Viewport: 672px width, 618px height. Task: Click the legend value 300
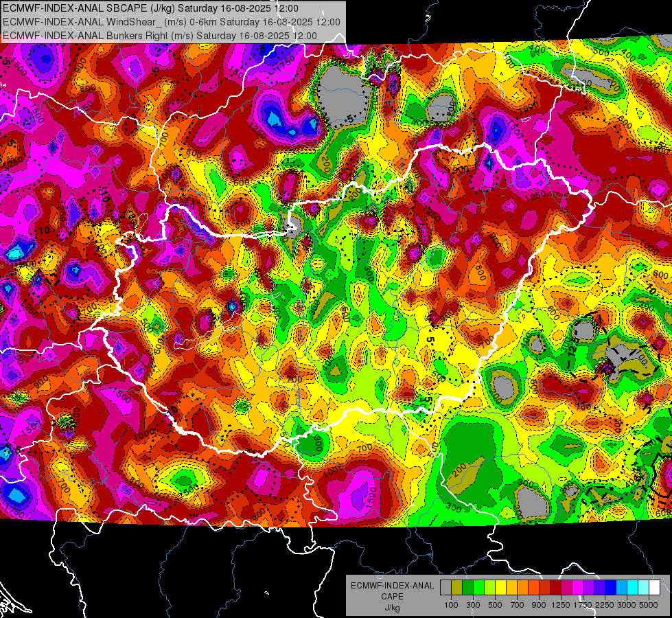473,605
